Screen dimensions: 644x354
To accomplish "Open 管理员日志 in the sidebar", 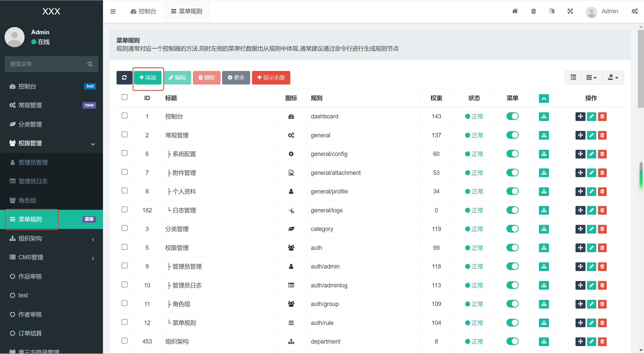I will click(33, 181).
